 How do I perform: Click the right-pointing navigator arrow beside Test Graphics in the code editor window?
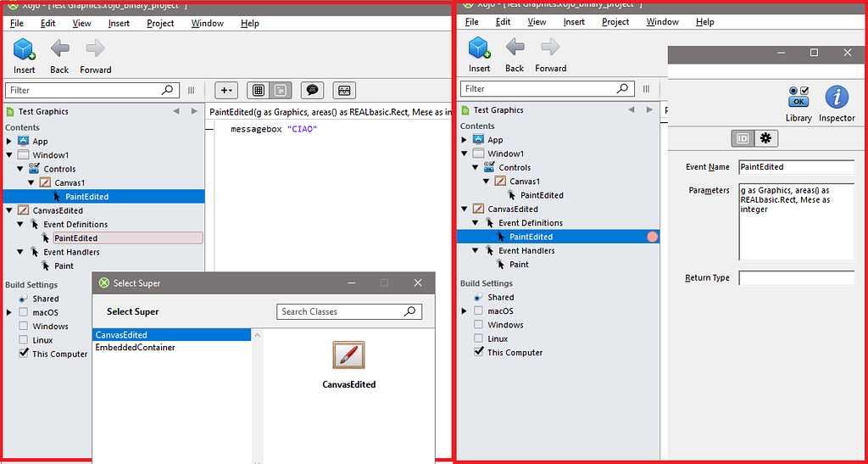(x=194, y=111)
